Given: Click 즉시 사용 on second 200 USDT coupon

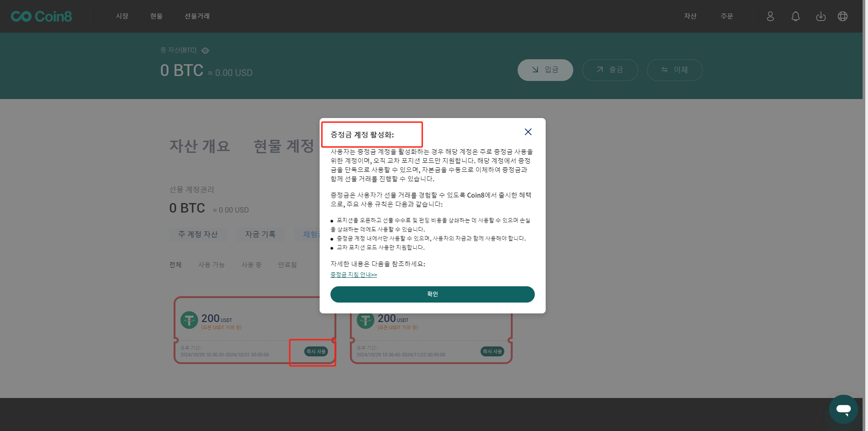Looking at the screenshot, I should 492,351.
